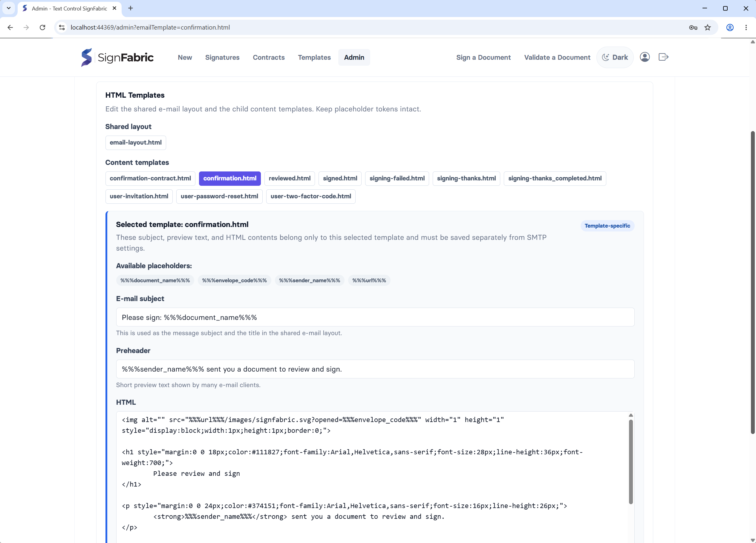Go back with browser back arrow
Image resolution: width=756 pixels, height=543 pixels.
pos(10,27)
